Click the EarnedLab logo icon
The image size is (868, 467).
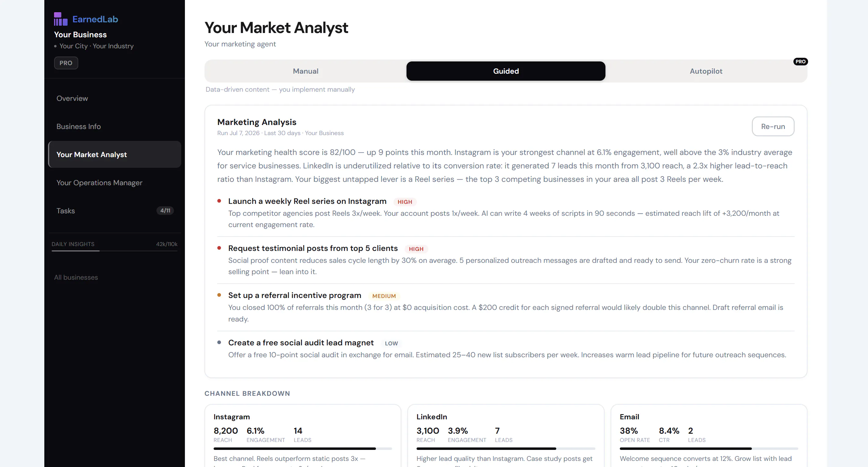coord(61,19)
